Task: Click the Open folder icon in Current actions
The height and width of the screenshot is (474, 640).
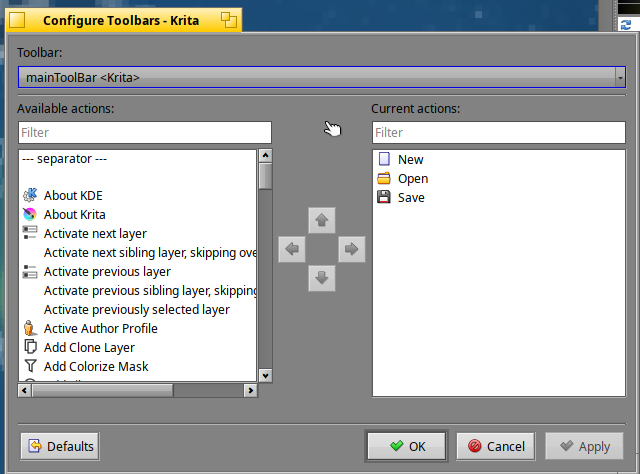Action: click(x=384, y=178)
